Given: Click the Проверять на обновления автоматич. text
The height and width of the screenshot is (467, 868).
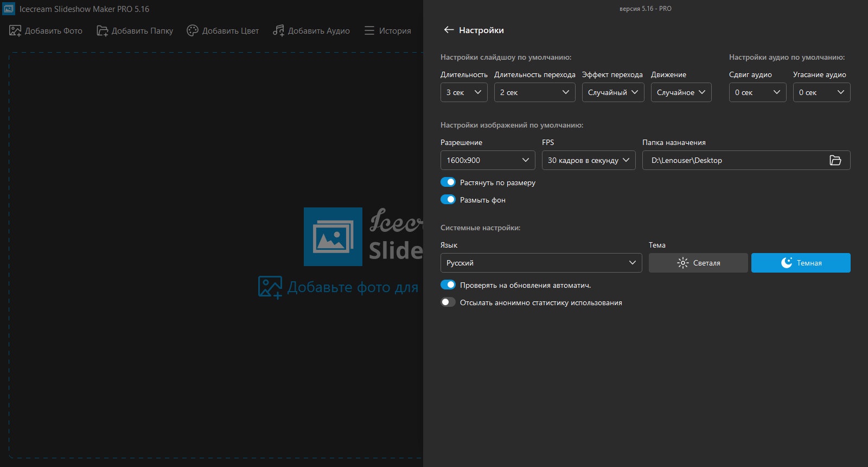Looking at the screenshot, I should tap(525, 285).
